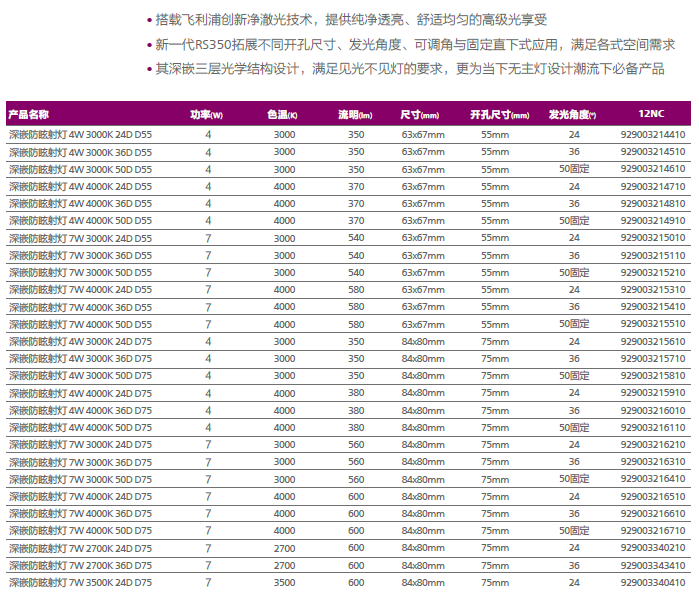Select the 功率(W) column header

[207, 115]
